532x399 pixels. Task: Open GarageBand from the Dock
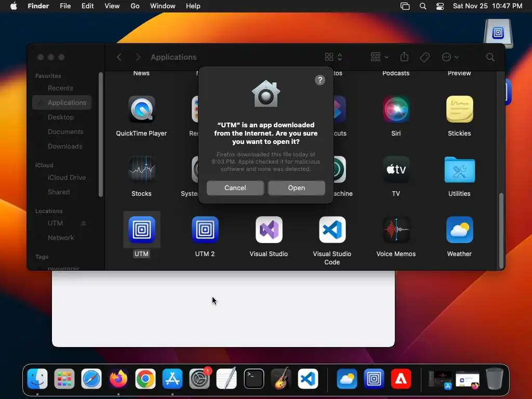pyautogui.click(x=281, y=379)
